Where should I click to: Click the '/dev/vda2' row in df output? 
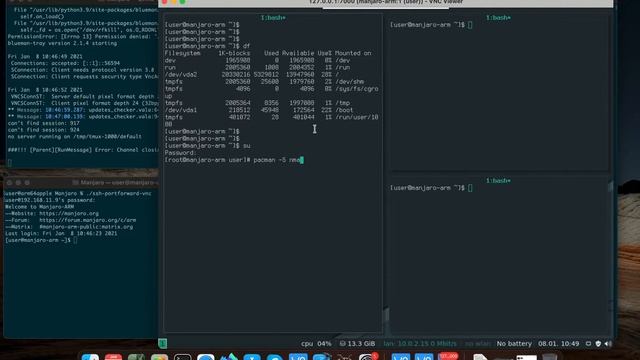[251, 75]
